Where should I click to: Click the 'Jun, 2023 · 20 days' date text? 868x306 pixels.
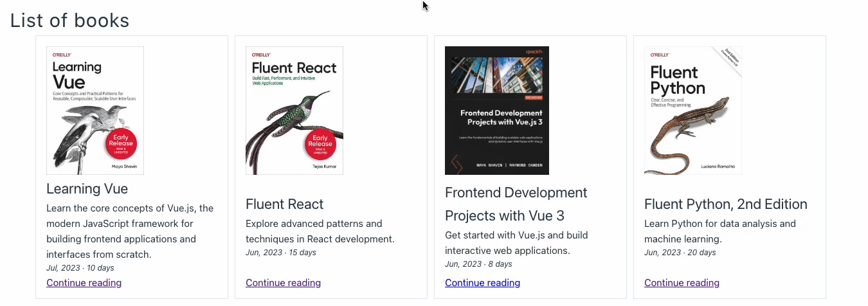click(680, 253)
